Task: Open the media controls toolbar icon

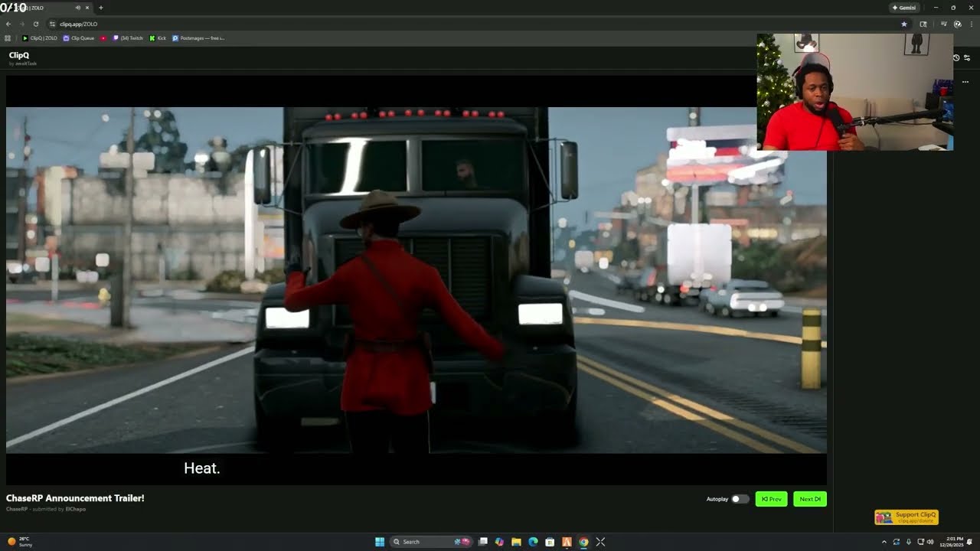Action: point(944,24)
